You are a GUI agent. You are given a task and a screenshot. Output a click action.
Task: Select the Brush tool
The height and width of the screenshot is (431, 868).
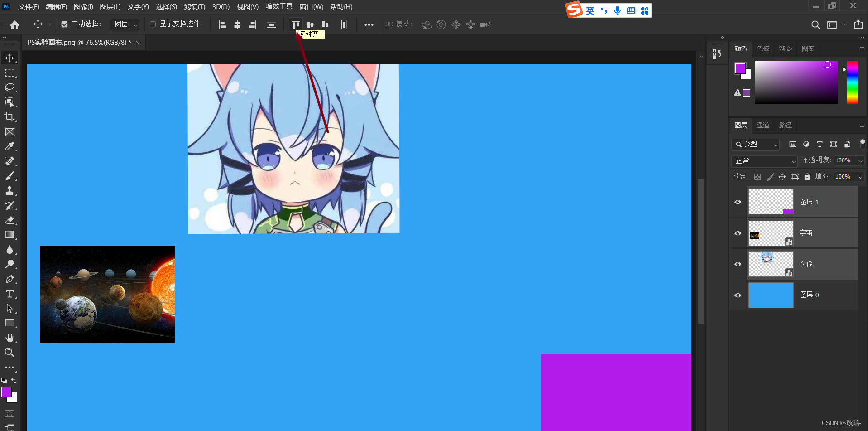pos(10,176)
